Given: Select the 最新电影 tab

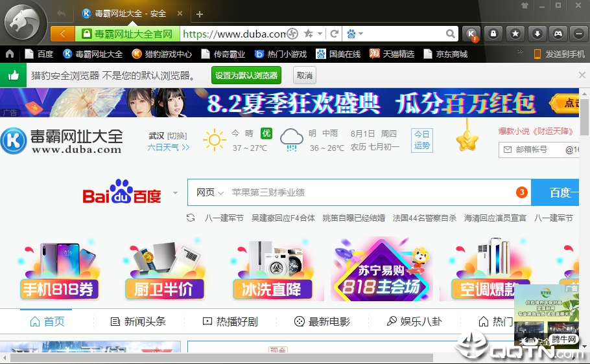Looking at the screenshot, I should pos(322,321).
